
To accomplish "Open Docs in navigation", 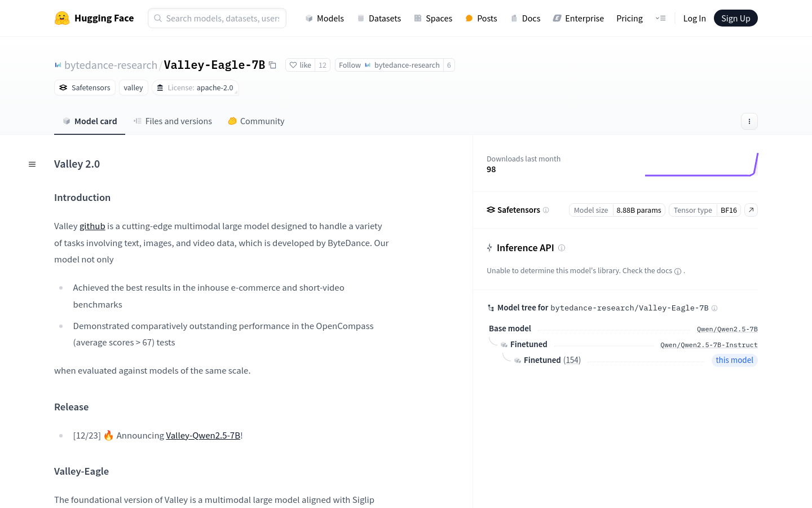I will click(525, 18).
